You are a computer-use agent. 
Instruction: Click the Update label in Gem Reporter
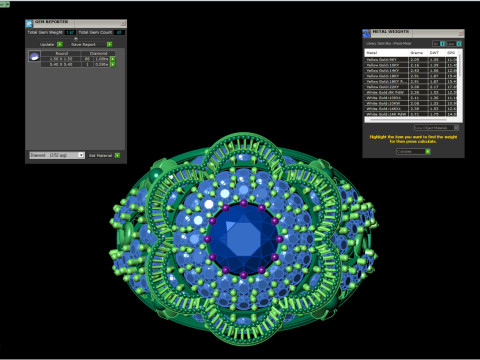click(47, 44)
